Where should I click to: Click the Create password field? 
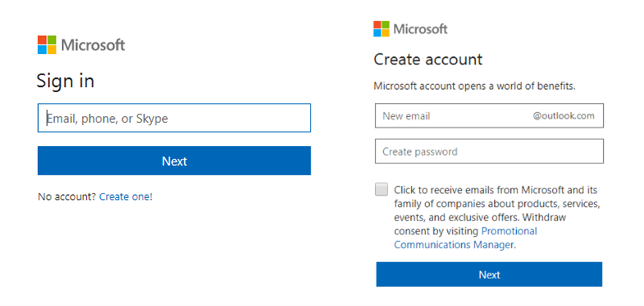tap(489, 151)
